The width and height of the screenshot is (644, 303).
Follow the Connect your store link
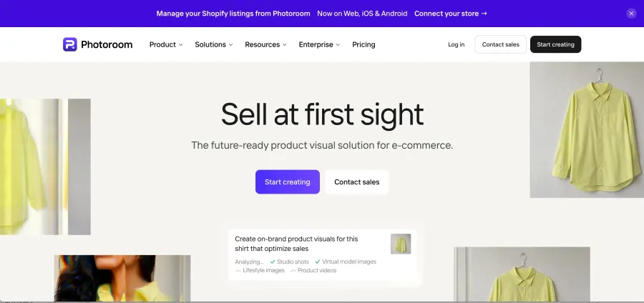click(x=451, y=14)
